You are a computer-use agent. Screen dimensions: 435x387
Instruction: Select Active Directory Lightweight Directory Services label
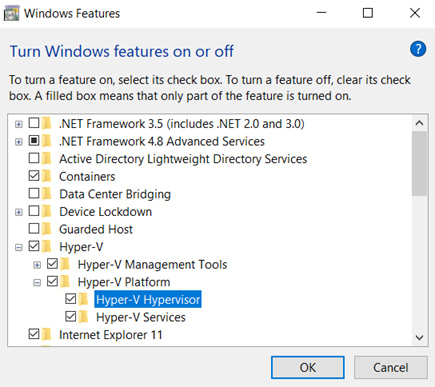tap(183, 159)
